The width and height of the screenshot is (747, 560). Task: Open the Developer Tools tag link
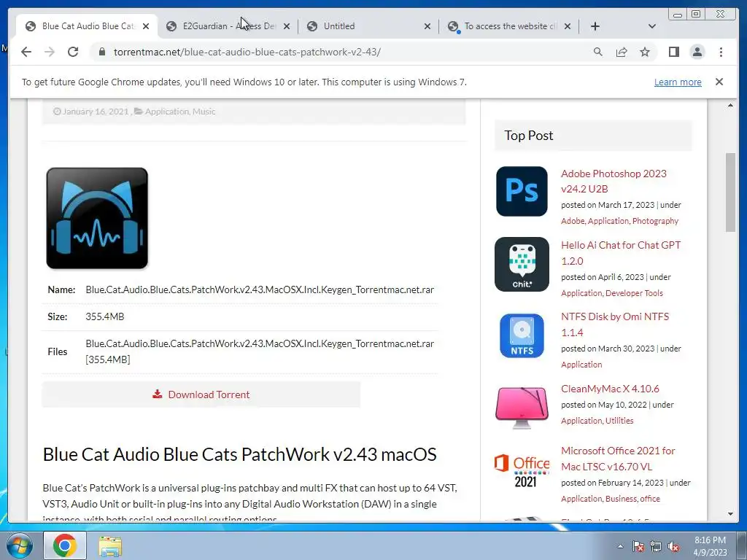(x=634, y=293)
